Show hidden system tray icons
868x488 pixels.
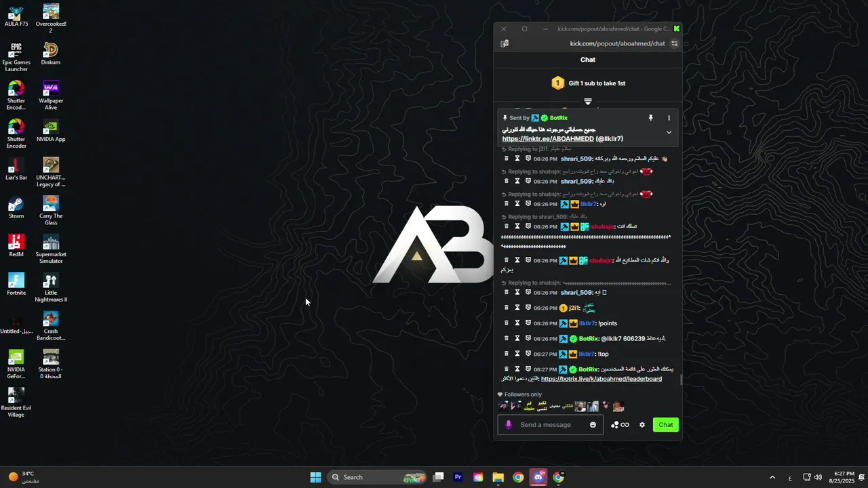pyautogui.click(x=772, y=477)
